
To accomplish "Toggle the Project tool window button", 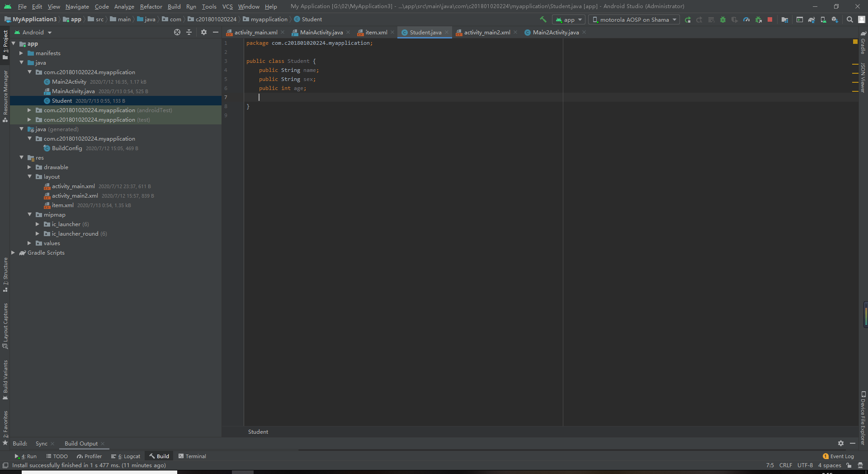I will click(5, 44).
